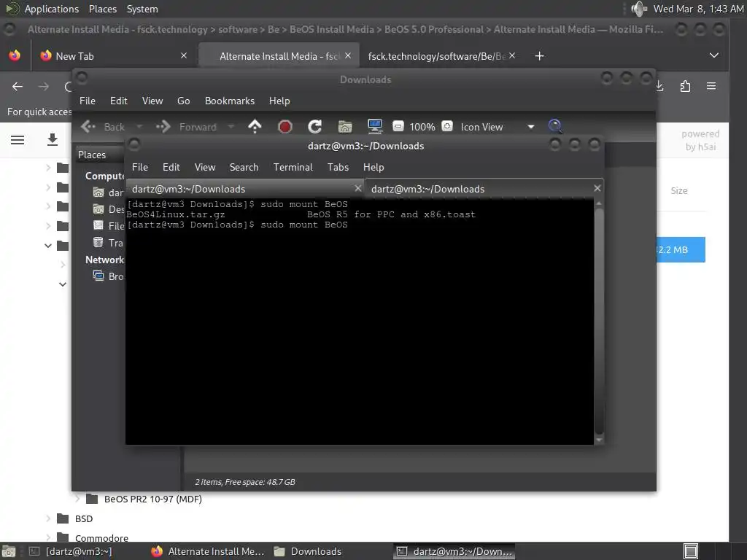
Task: Open the terminal Search menu
Action: [x=244, y=167]
